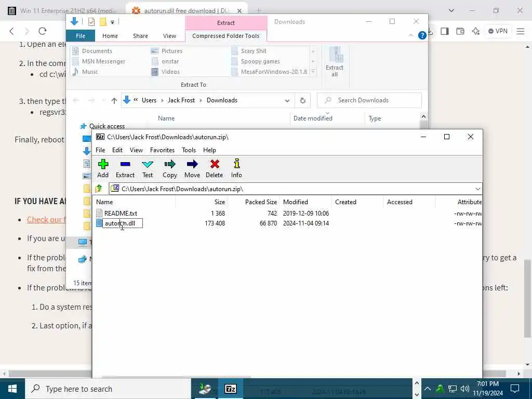Select Compressed Folder Tools tab

click(225, 36)
